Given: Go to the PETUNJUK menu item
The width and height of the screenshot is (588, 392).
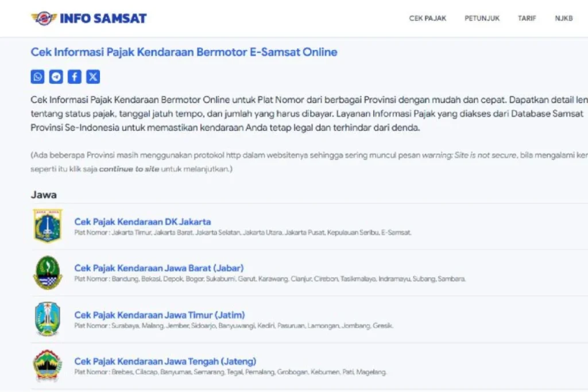Looking at the screenshot, I should click(x=482, y=18).
